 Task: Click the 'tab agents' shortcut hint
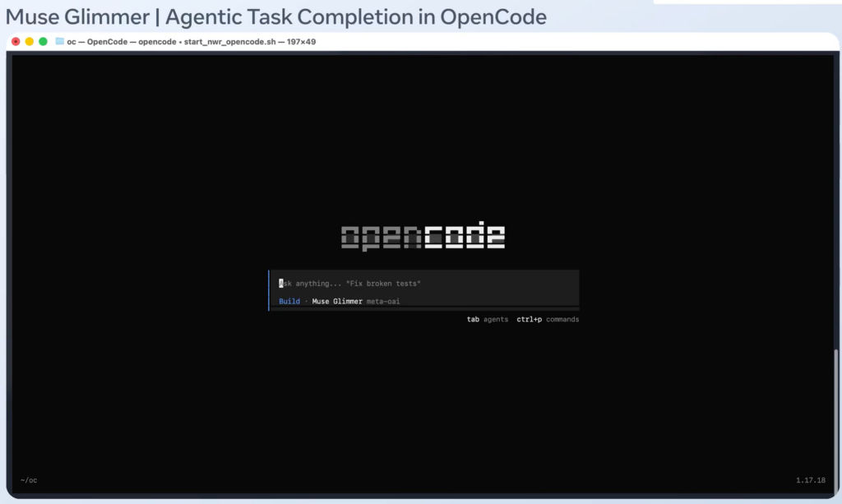(x=487, y=319)
